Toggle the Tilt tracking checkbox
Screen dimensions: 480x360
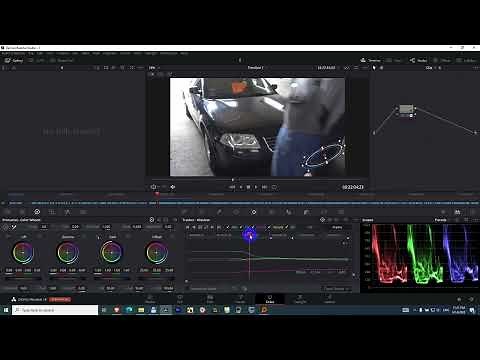click(x=241, y=227)
